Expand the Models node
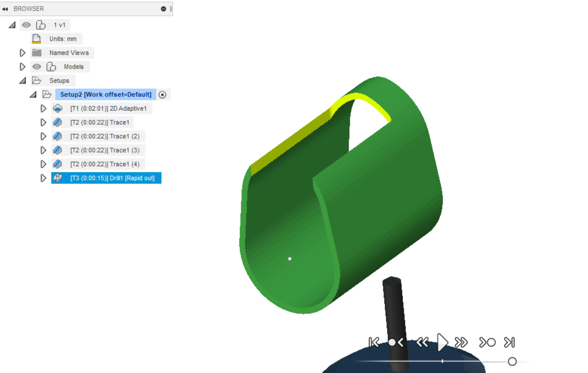Image resolution: width=588 pixels, height=373 pixels. tap(22, 67)
